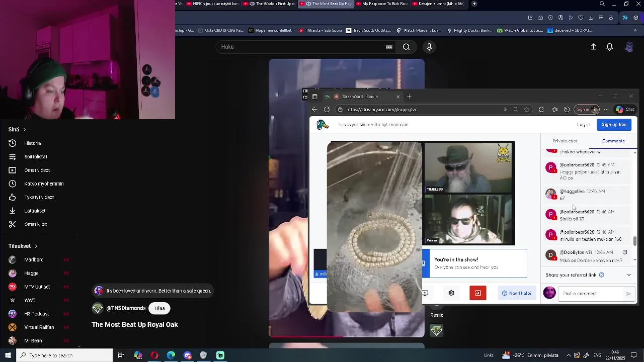Click referral link help question icon
Viewport: 644px width, 362px height.
[x=601, y=275]
